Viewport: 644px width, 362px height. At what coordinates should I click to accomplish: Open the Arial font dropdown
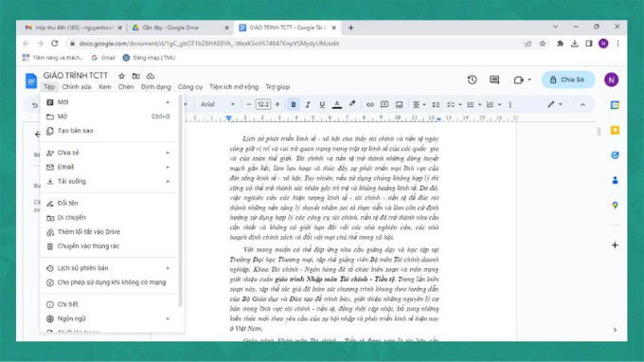coord(217,104)
